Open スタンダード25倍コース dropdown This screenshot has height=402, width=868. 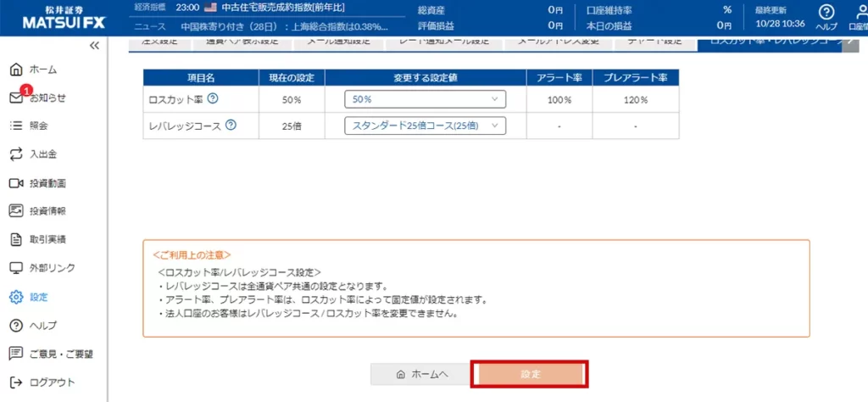click(x=426, y=126)
